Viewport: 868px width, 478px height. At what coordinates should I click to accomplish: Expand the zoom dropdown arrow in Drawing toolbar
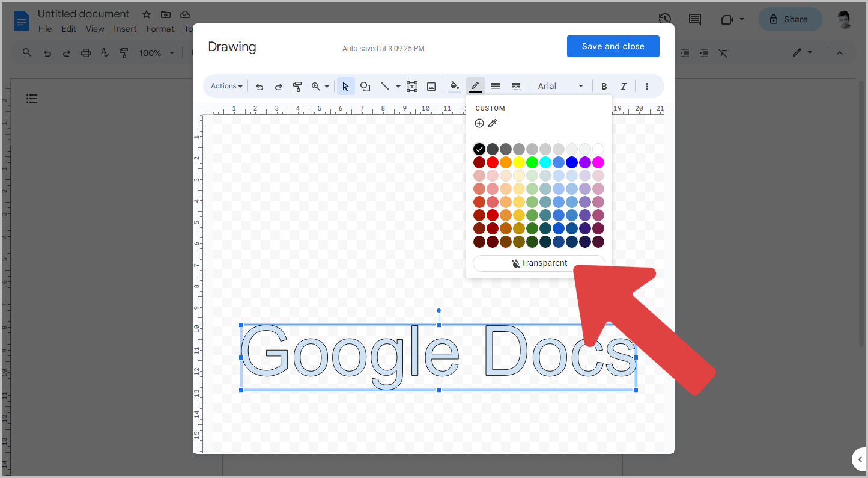pos(327,87)
